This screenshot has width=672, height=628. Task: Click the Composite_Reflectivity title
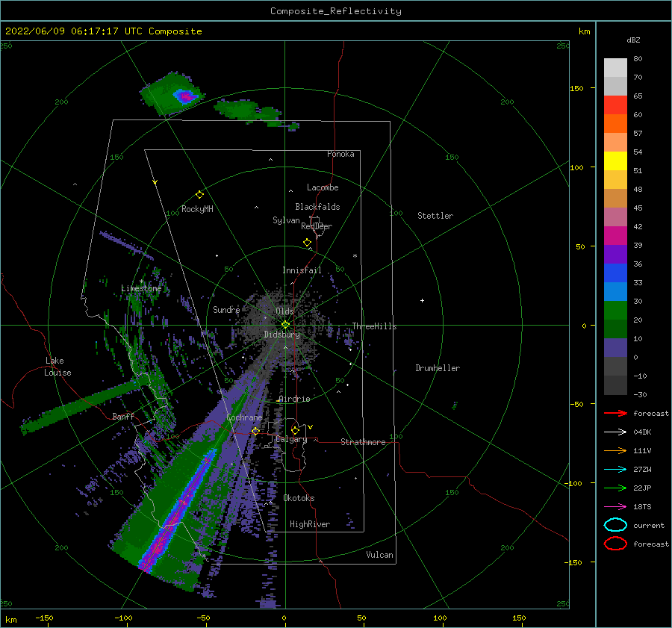(x=336, y=11)
